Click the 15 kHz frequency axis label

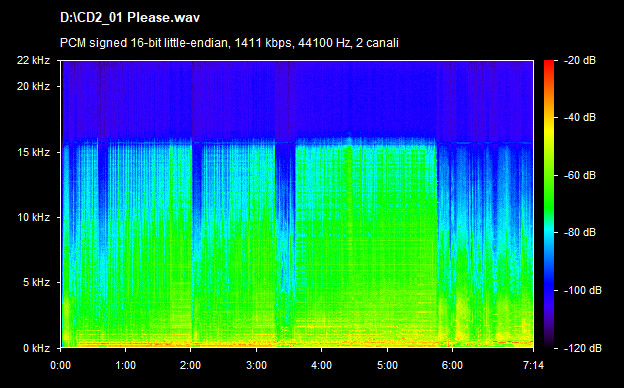coord(33,152)
